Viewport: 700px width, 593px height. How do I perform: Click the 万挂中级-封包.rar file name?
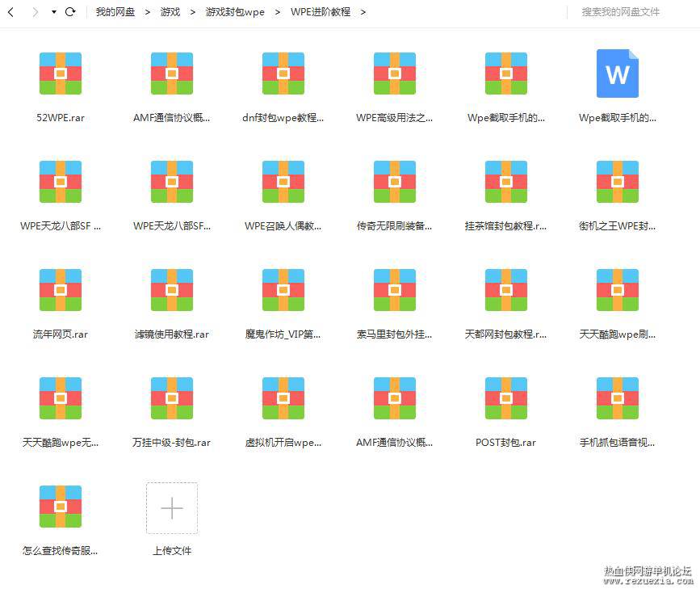(171, 443)
